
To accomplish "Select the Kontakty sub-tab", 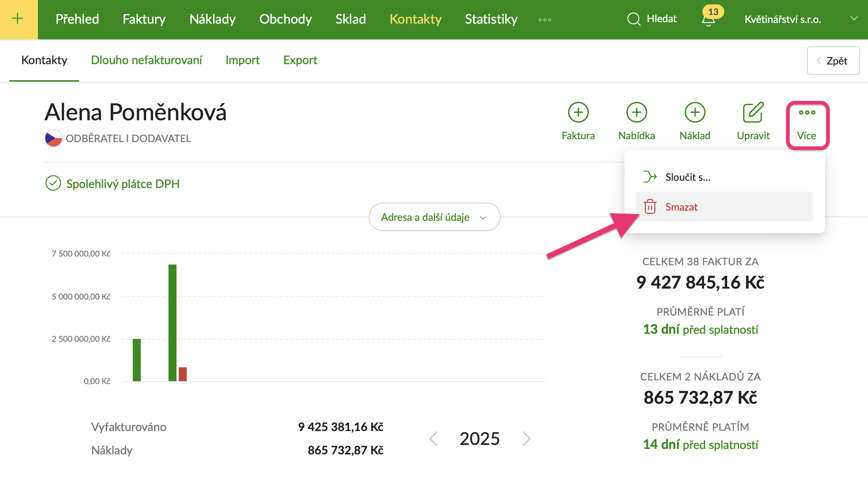I will [x=44, y=60].
